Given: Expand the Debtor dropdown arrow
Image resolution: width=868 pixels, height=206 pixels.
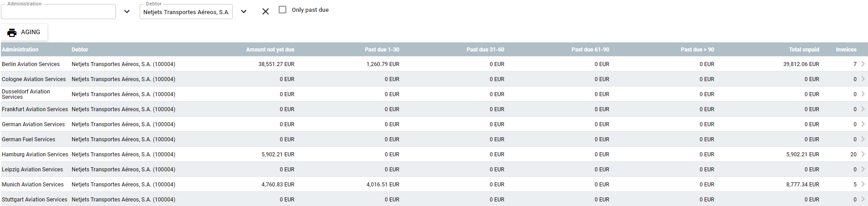Looking at the screenshot, I should click(244, 11).
